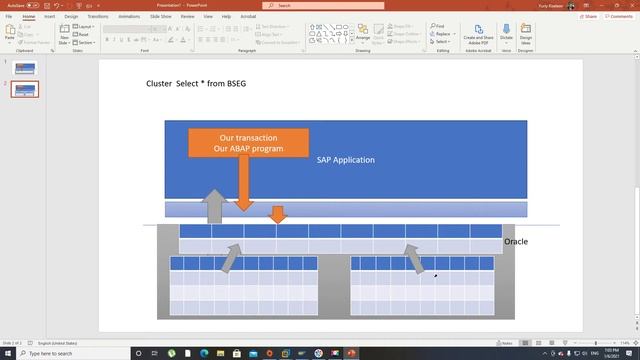Switch to the Slide Show tab
640x360 pixels.
(160, 16)
